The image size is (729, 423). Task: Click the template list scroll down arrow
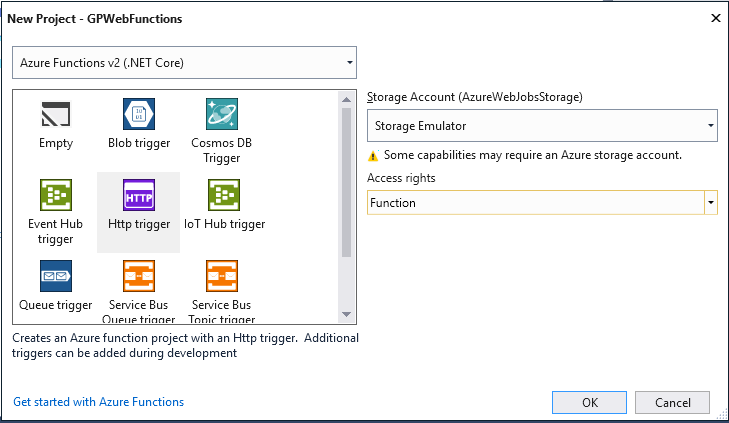point(346,314)
